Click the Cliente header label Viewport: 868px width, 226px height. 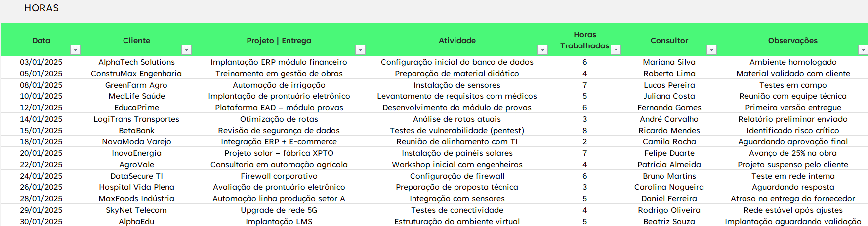coord(136,41)
